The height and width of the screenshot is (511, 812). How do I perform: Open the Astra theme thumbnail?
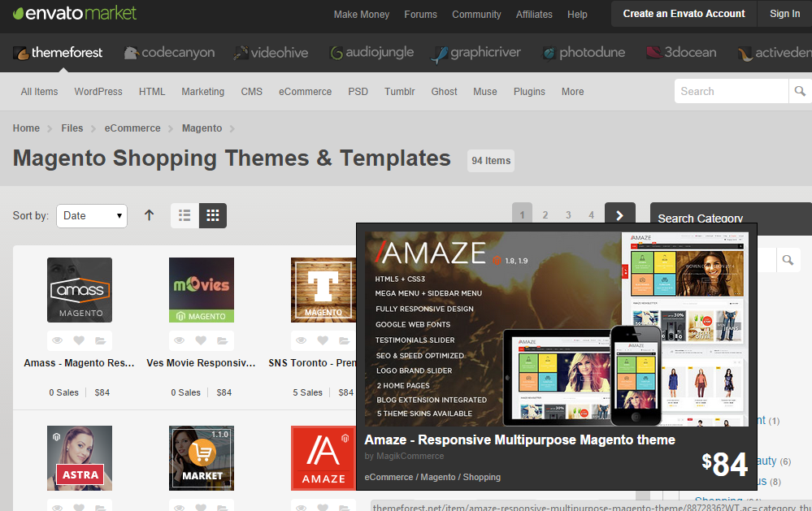click(80, 458)
